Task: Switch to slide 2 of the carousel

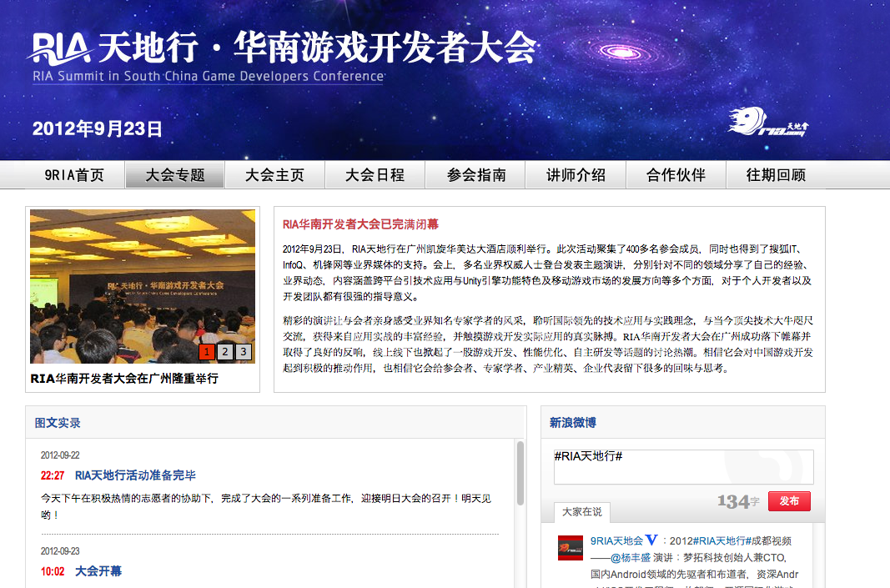Action: pyautogui.click(x=225, y=352)
